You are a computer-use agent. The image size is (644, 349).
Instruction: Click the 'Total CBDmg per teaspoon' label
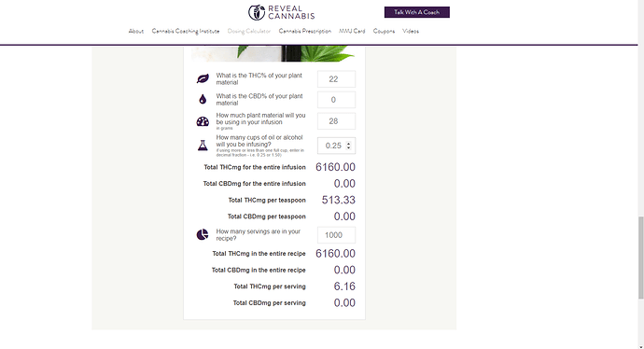(267, 216)
